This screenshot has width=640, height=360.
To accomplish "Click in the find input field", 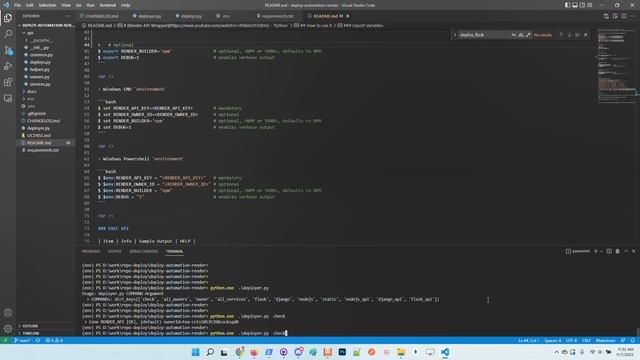I will [484, 35].
